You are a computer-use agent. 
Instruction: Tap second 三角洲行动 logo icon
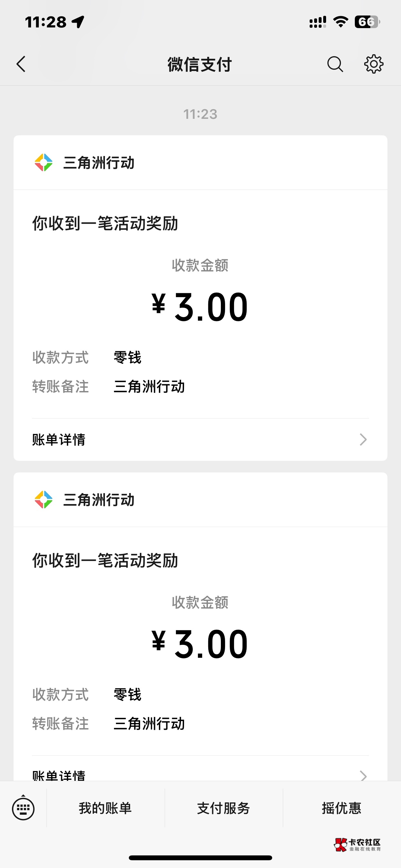point(44,499)
